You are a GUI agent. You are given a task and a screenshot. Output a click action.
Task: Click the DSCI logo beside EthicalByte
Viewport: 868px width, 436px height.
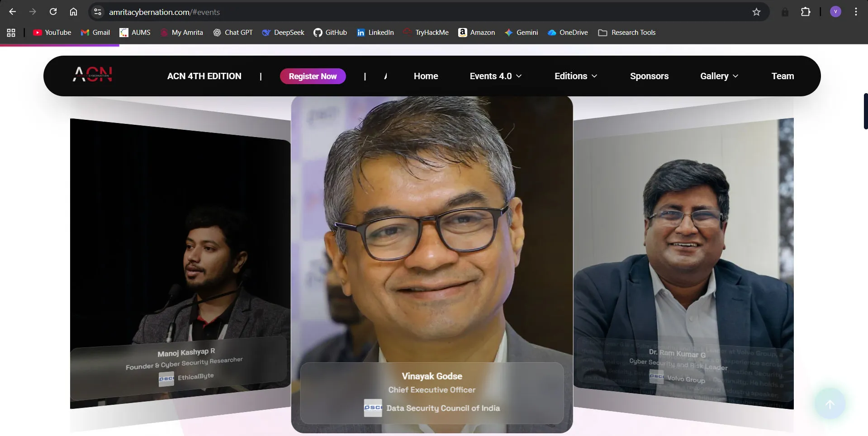click(x=166, y=379)
